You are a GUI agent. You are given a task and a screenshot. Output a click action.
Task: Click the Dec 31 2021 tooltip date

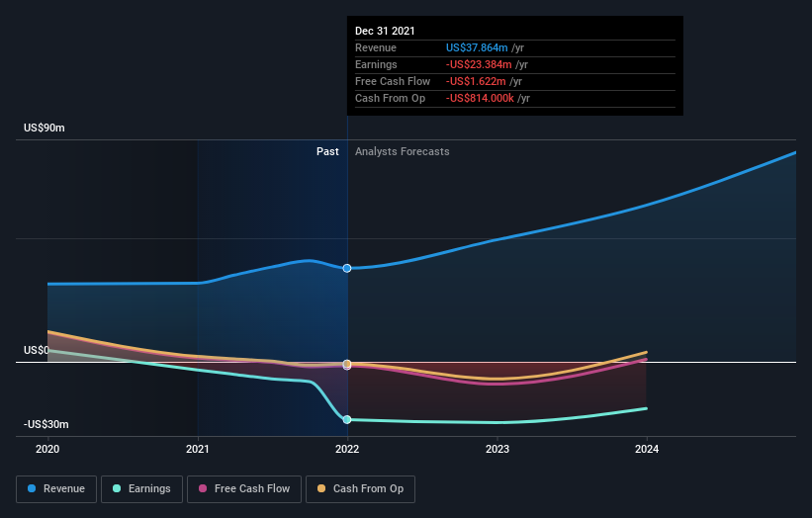tap(385, 31)
